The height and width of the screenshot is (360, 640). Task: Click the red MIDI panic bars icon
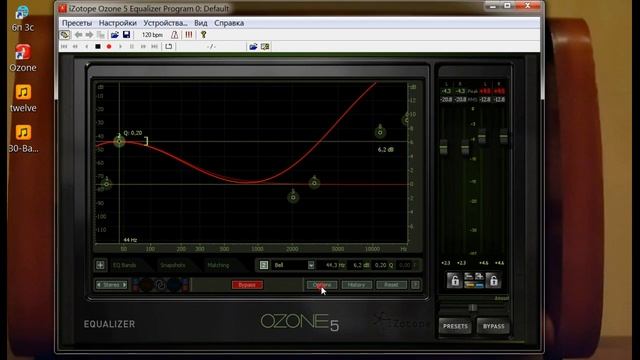coord(189,35)
